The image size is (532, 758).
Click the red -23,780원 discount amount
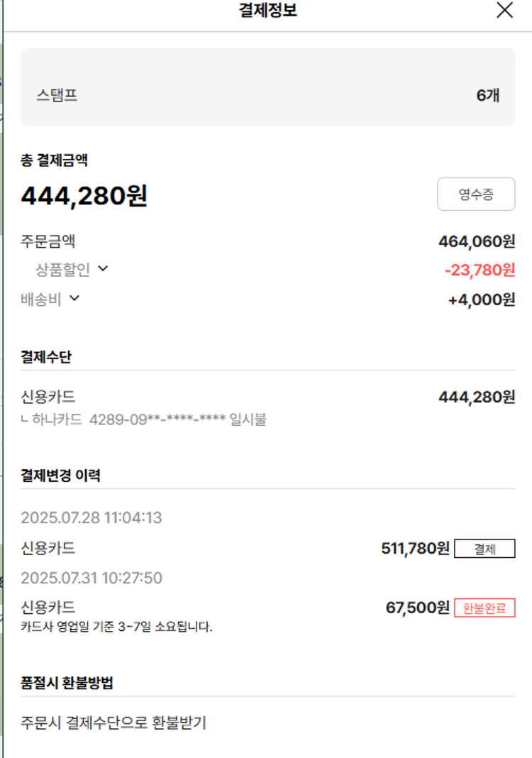(480, 270)
